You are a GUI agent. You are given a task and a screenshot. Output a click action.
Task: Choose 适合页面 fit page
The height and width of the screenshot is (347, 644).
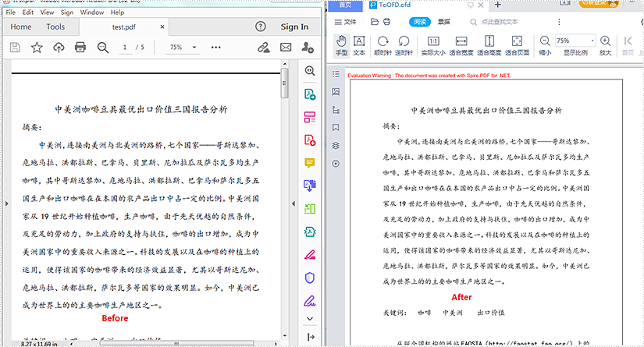point(517,45)
